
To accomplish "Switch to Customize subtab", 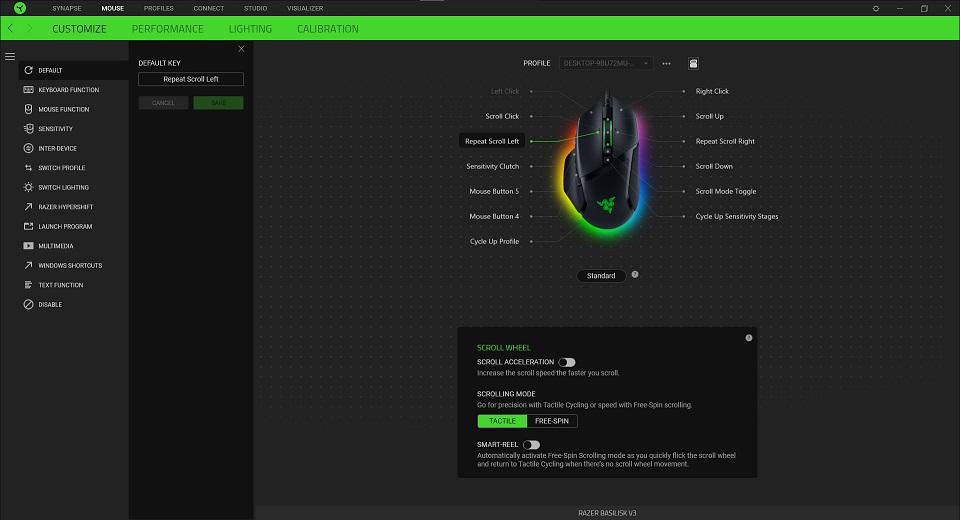I will (x=79, y=29).
